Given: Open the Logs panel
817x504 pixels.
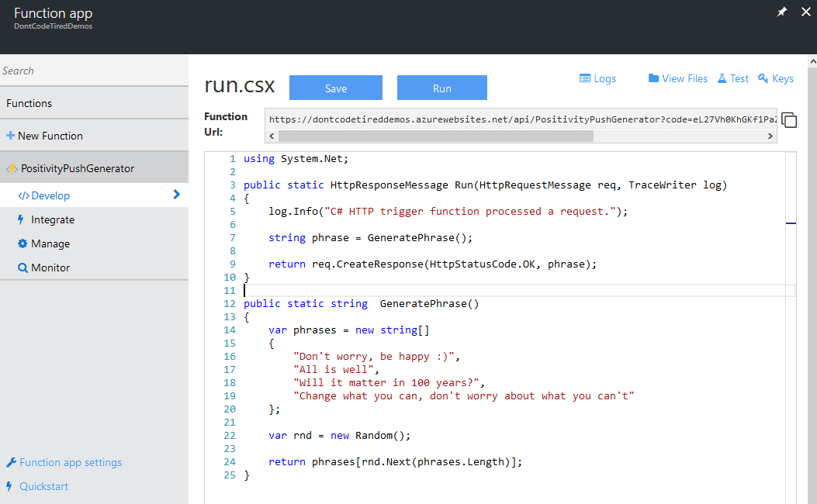Looking at the screenshot, I should tap(597, 78).
